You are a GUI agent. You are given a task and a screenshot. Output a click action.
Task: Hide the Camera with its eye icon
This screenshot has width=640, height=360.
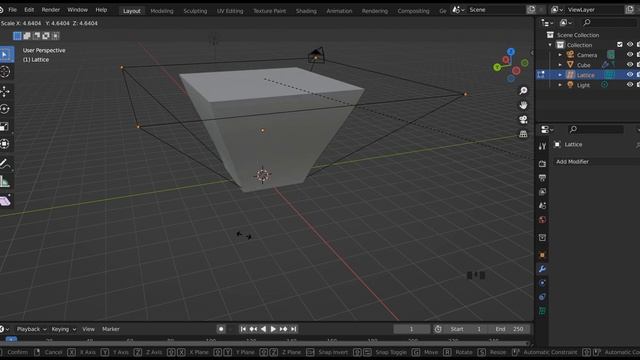(630, 54)
